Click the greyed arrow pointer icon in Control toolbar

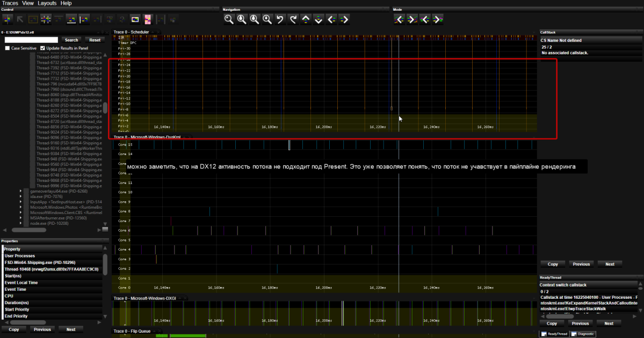(x=20, y=19)
